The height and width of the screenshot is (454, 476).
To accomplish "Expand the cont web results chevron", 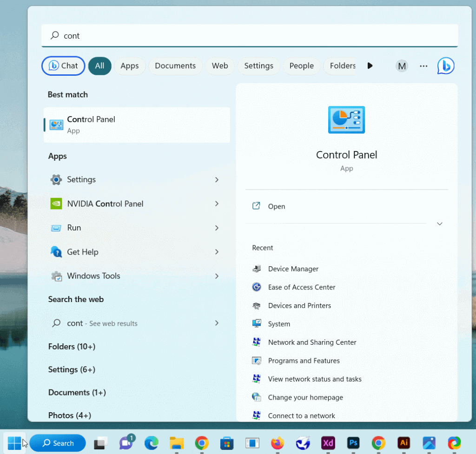I will point(217,323).
